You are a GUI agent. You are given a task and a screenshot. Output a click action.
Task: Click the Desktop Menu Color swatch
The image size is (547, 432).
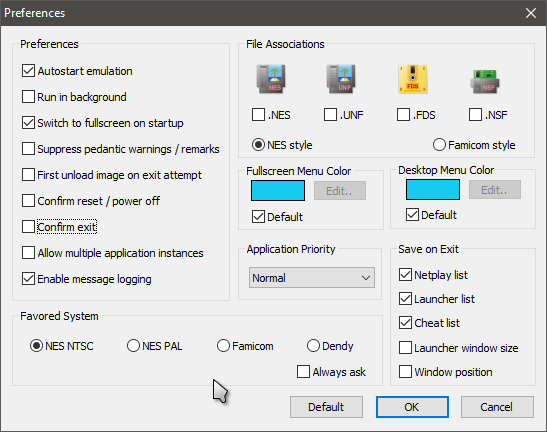pyautogui.click(x=433, y=189)
